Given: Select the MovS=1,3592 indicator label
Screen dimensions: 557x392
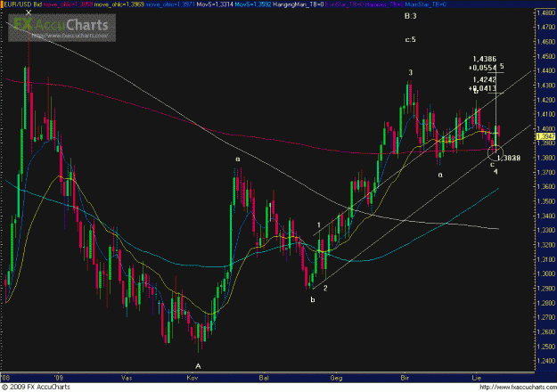Looking at the screenshot, I should 252,4.
